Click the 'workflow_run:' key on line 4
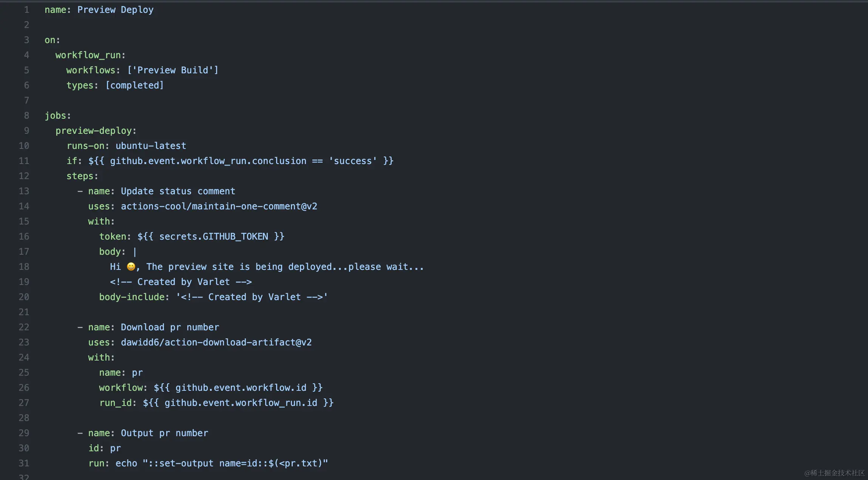The image size is (868, 480). point(90,55)
